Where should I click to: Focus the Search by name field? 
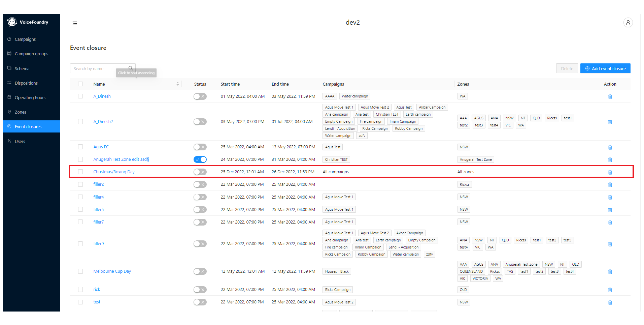(100, 68)
